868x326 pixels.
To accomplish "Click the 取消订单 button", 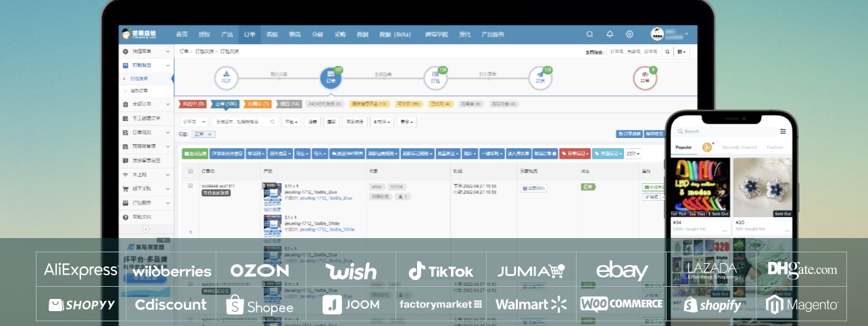I will (545, 154).
